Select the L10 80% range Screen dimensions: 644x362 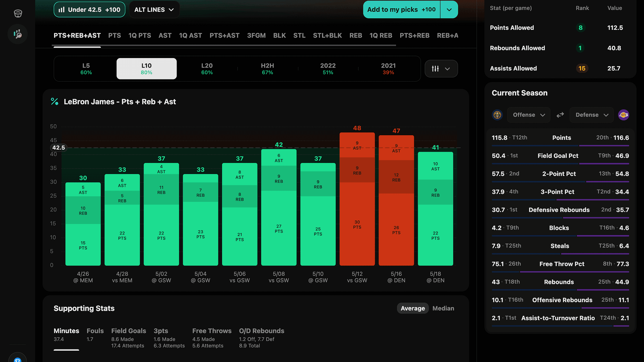(x=146, y=69)
